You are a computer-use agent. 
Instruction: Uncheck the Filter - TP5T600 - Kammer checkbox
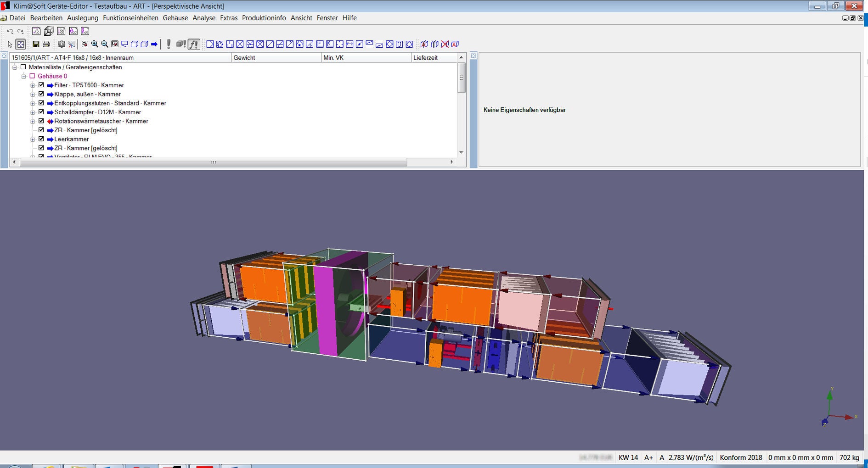[x=41, y=85]
